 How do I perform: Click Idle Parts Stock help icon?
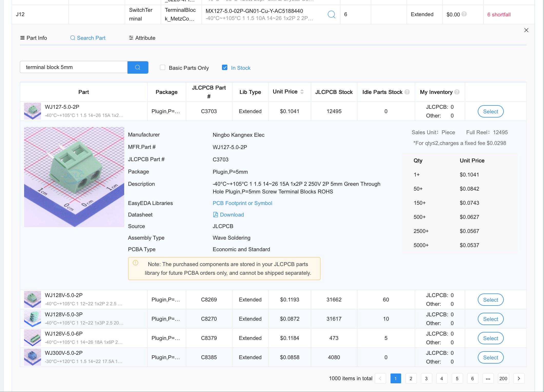pyautogui.click(x=407, y=92)
